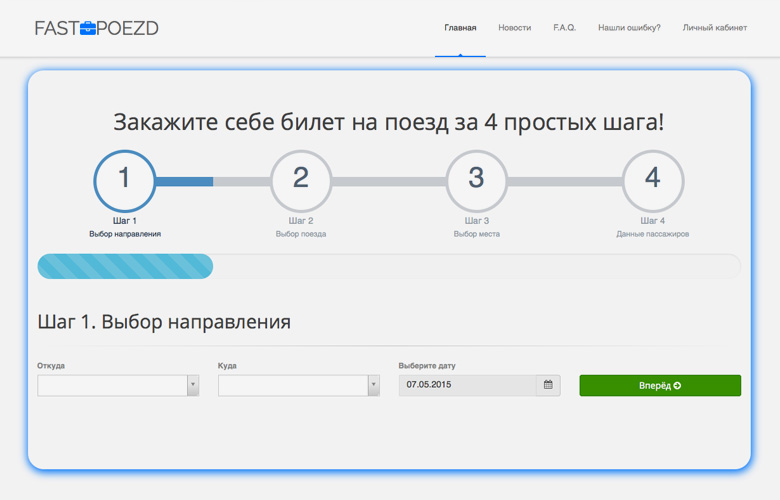
Task: Click the Шаг 2 Выбор поезда label
Action: (x=301, y=227)
